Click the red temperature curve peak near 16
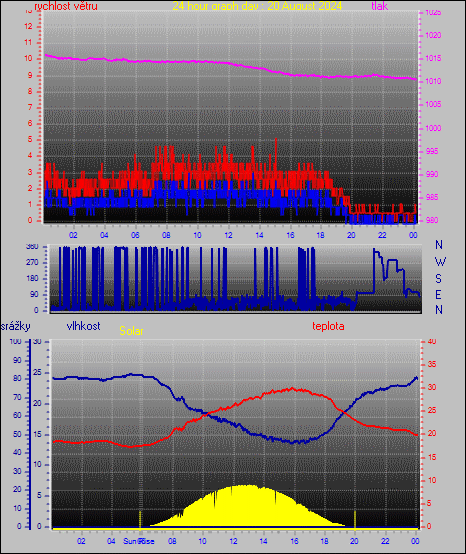The height and width of the screenshot is (554, 466). [x=292, y=389]
